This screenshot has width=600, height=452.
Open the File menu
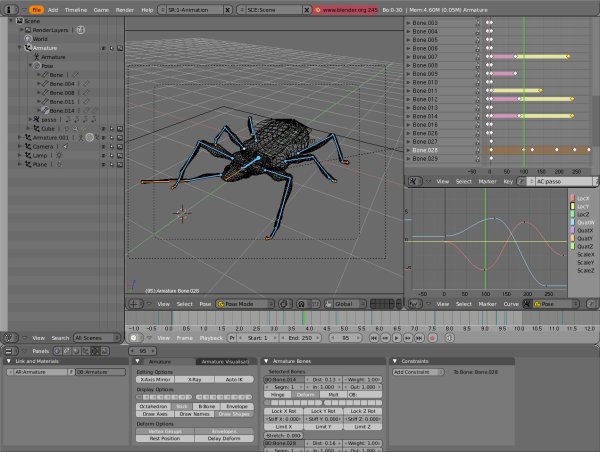pyautogui.click(x=36, y=9)
